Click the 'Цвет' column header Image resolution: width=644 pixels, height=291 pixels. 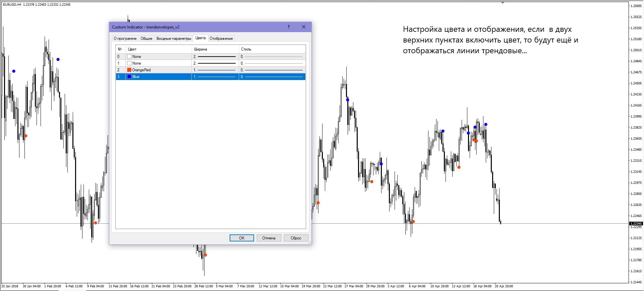tap(159, 49)
